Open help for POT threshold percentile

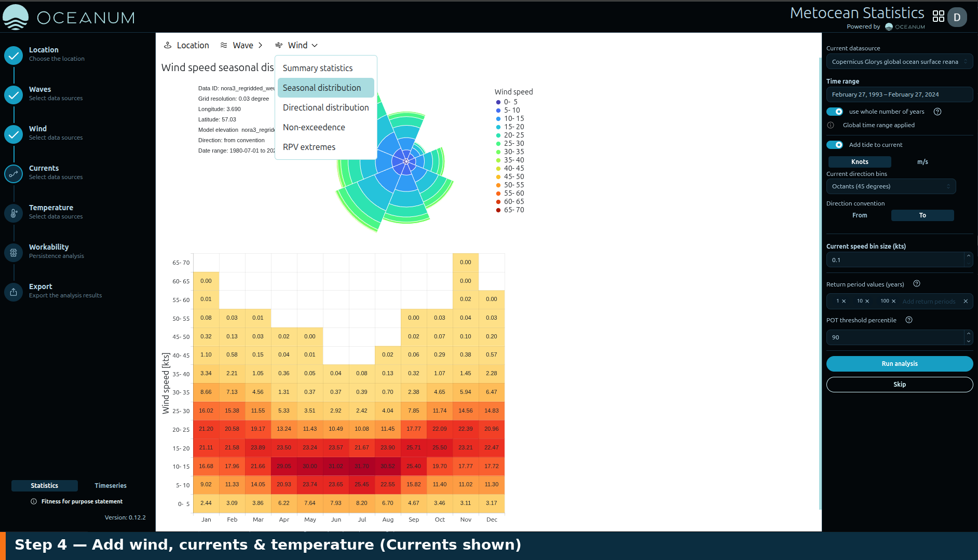[909, 320]
